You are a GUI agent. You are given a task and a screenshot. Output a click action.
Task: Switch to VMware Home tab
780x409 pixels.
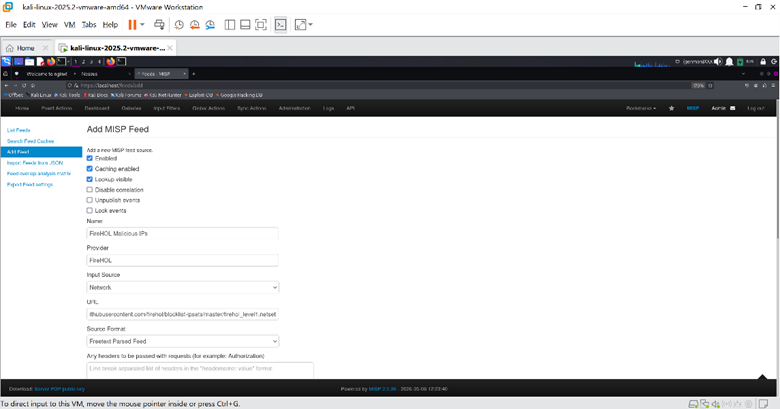pyautogui.click(x=21, y=48)
